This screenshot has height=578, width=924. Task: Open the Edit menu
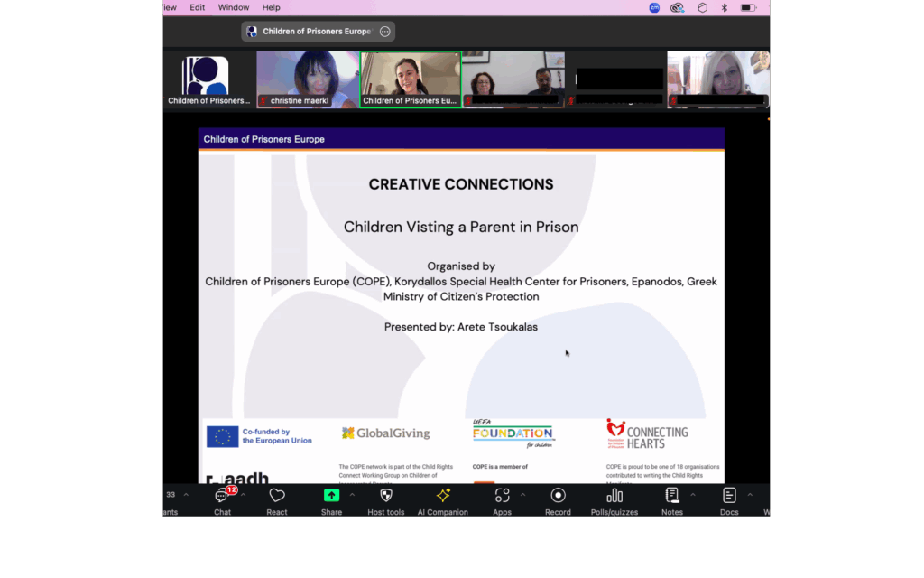click(x=197, y=7)
